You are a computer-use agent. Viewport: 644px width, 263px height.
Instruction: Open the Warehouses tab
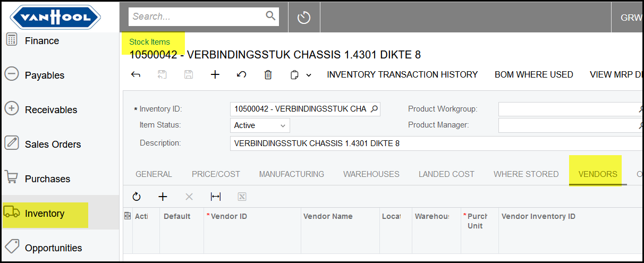371,174
